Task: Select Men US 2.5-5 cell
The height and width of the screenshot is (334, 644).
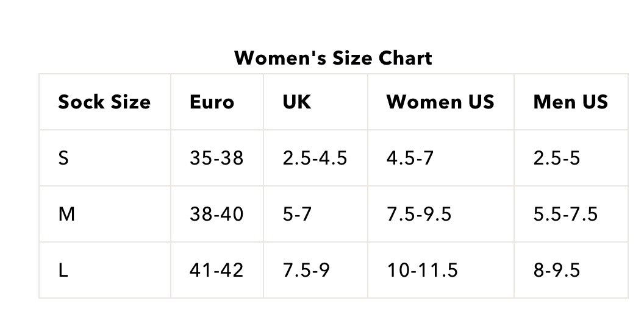Action: coord(556,158)
